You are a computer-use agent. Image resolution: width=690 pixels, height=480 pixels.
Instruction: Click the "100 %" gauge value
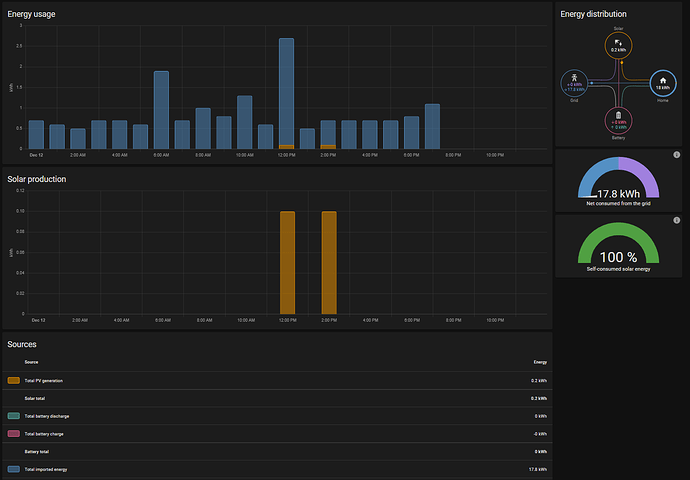coord(618,257)
